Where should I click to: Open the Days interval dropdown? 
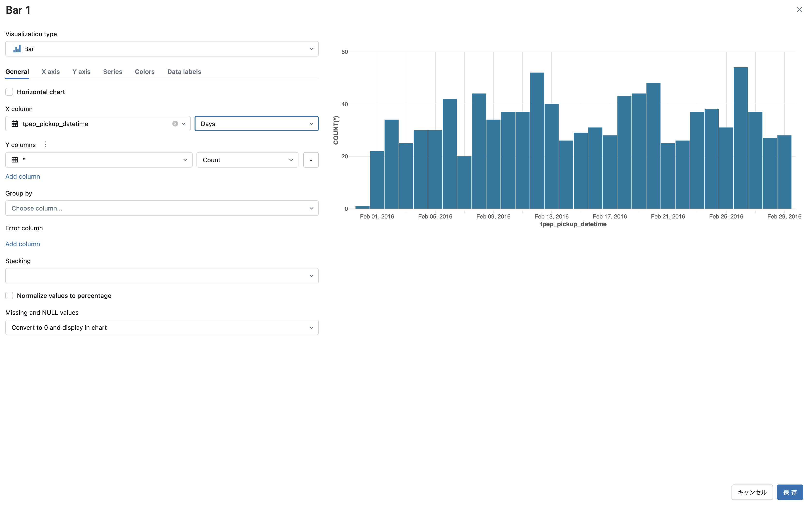[256, 124]
